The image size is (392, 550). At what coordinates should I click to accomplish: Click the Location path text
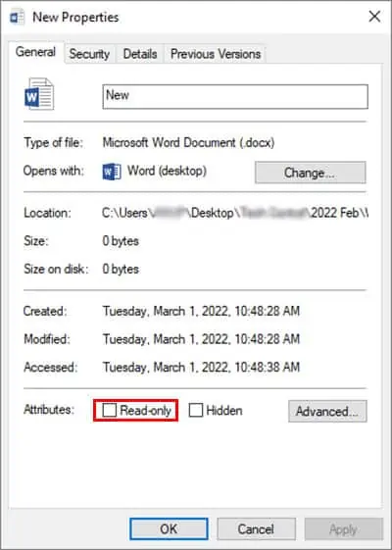tap(235, 213)
